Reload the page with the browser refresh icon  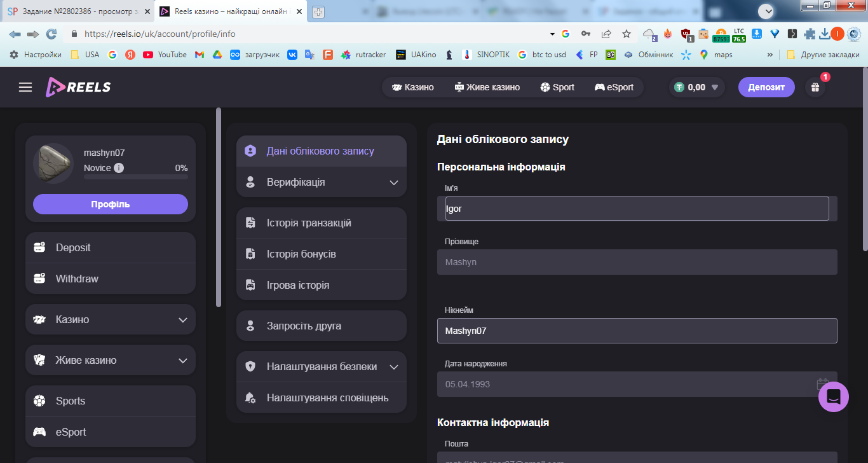51,34
